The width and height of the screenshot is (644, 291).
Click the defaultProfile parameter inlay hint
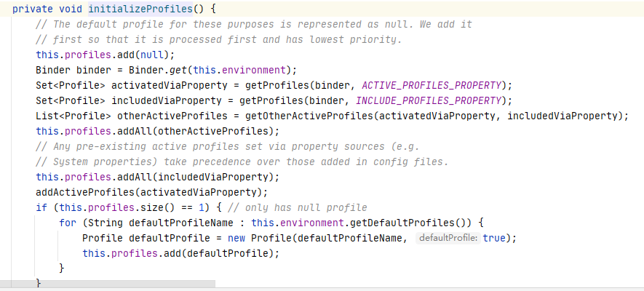tap(448, 238)
